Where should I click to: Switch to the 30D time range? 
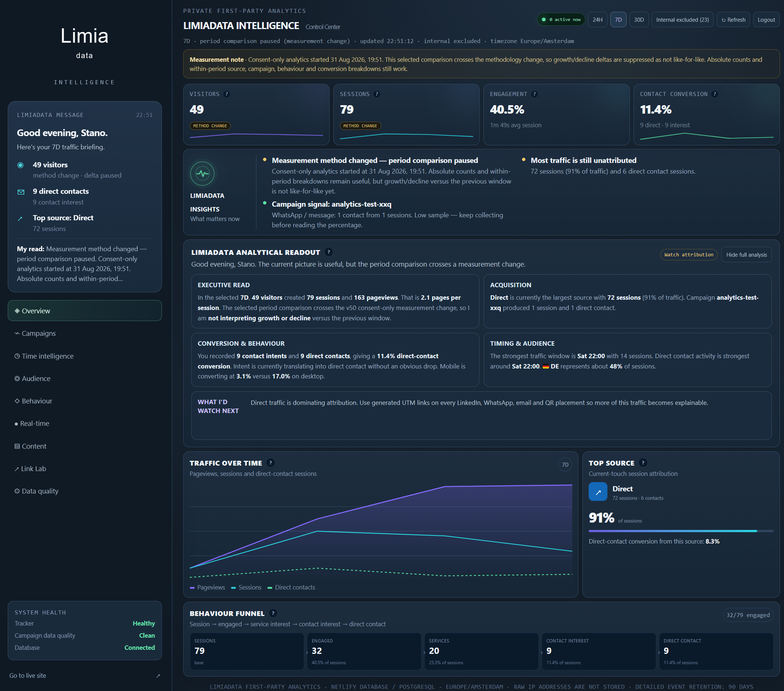coord(639,19)
